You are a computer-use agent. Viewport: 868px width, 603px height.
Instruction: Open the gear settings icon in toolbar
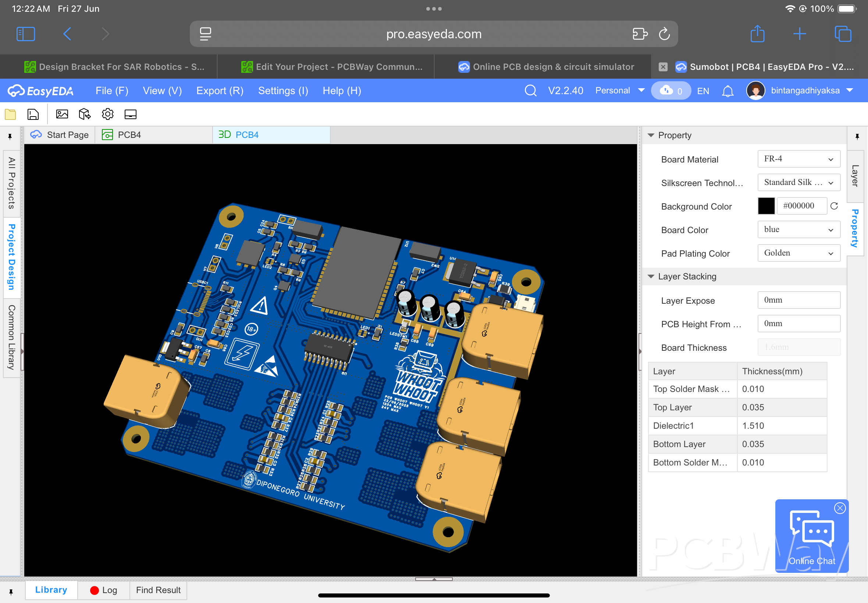(108, 114)
